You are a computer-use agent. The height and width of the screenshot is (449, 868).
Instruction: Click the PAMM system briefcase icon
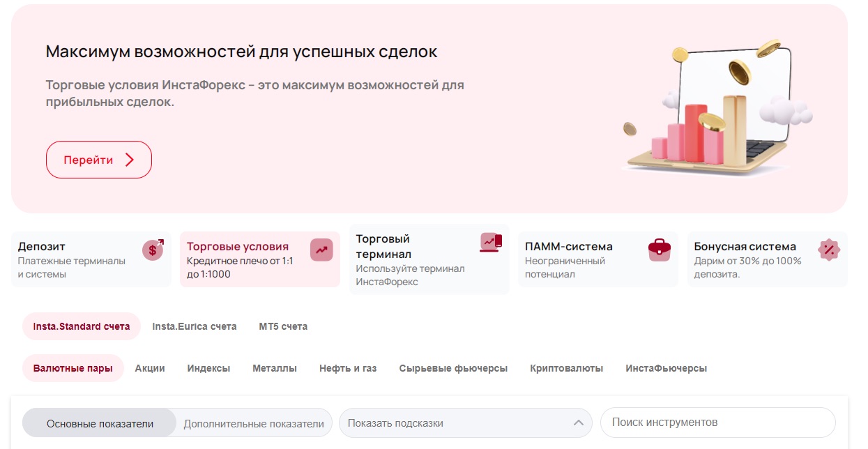click(x=660, y=250)
